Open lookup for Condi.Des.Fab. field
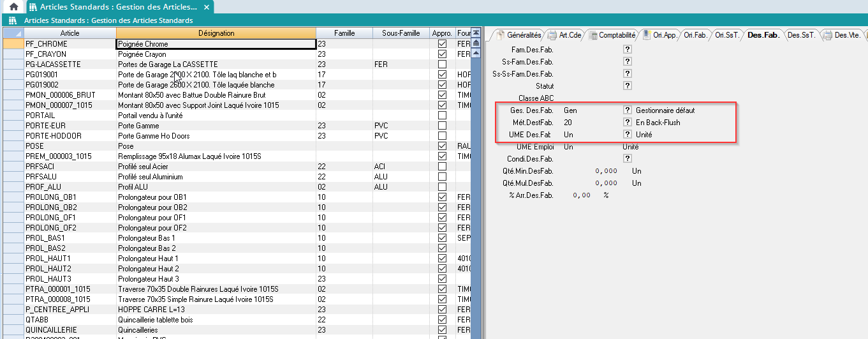868x339 pixels. pos(628,158)
